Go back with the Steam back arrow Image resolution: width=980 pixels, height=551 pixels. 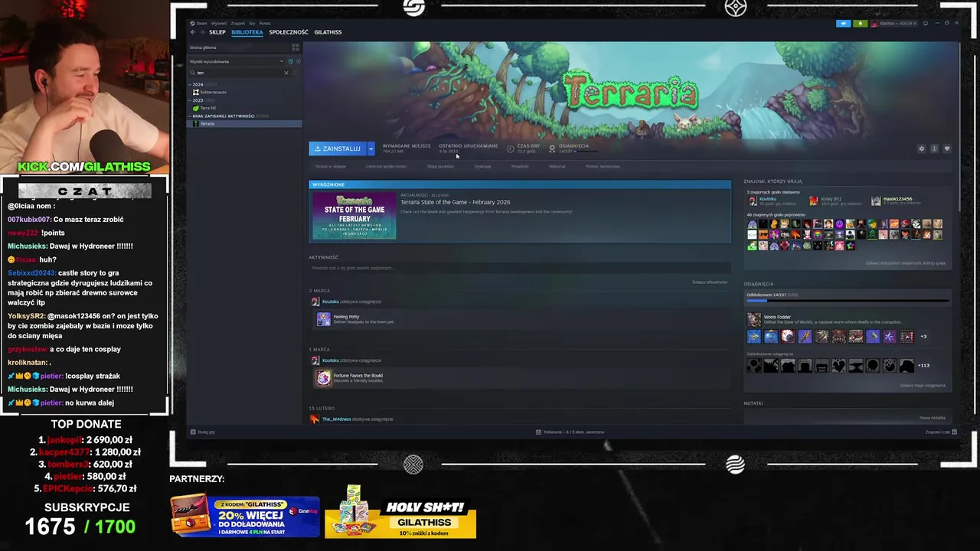(193, 32)
